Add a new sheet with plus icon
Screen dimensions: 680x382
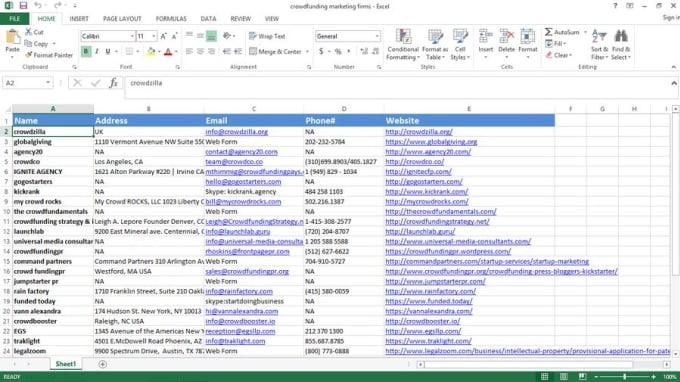coord(102,364)
